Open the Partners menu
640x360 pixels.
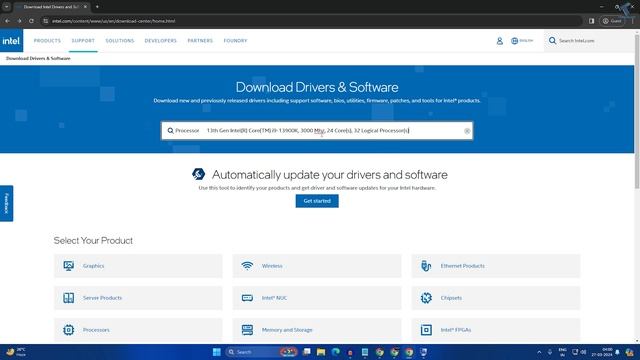coord(200,41)
